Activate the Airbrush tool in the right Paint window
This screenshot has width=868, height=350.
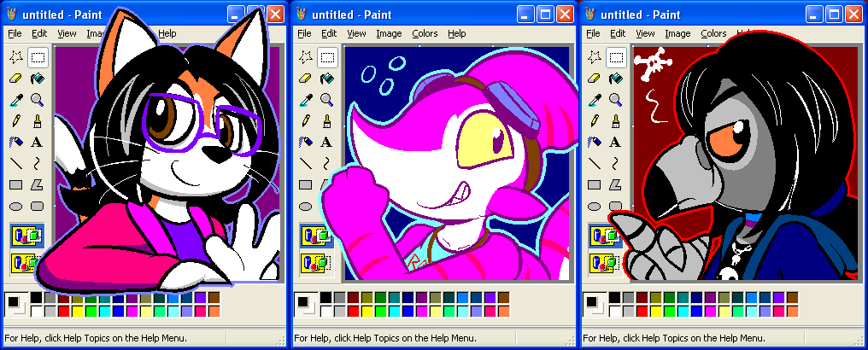coord(595,142)
